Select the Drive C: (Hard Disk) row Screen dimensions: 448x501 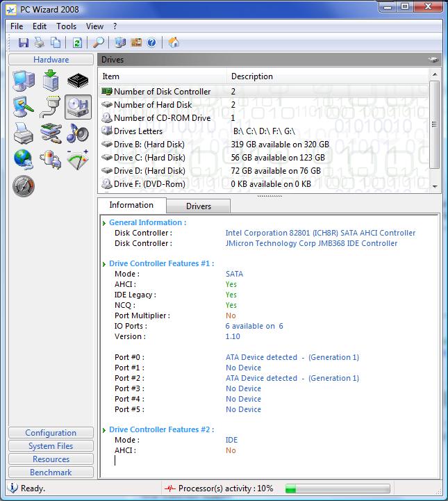pyautogui.click(x=263, y=158)
